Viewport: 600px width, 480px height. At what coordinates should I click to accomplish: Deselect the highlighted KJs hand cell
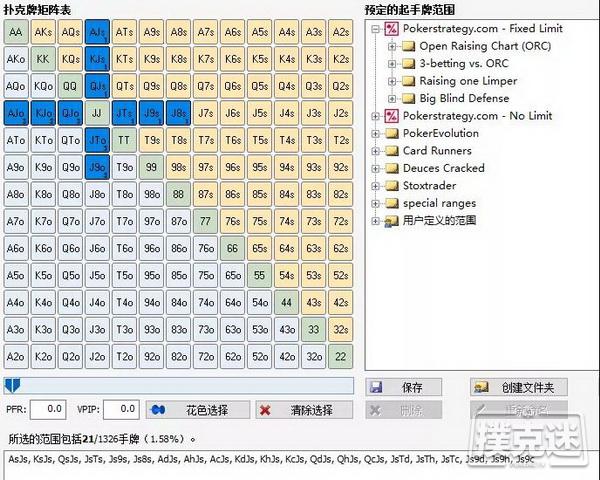pos(97,59)
